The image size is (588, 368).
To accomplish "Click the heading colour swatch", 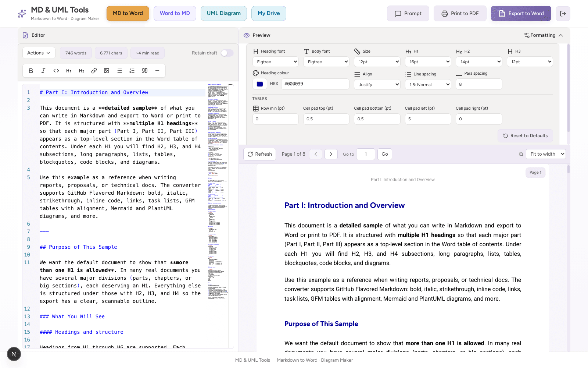I will pos(260,84).
